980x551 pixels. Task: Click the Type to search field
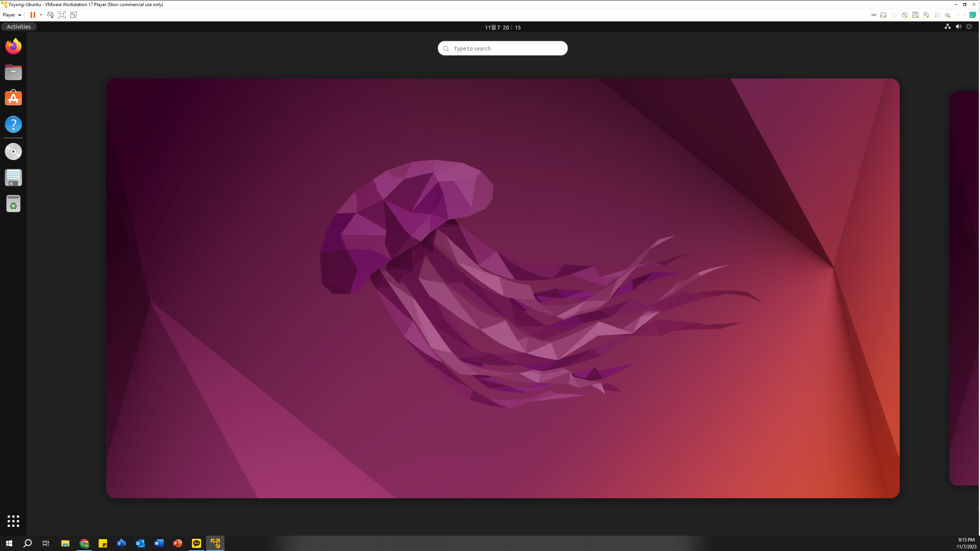[x=502, y=48]
